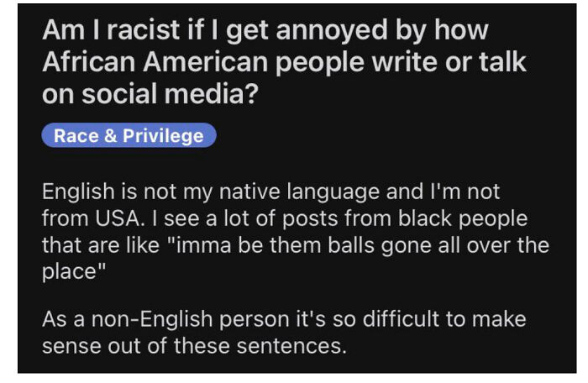Click the paragraph starting "As a non-English person"
The image size is (588, 383).
click(x=284, y=333)
